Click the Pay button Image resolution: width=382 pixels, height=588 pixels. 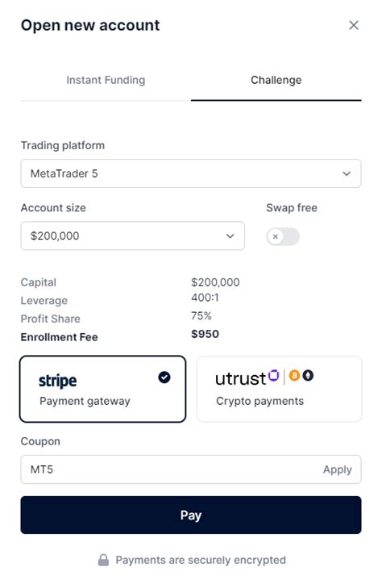pyautogui.click(x=191, y=515)
